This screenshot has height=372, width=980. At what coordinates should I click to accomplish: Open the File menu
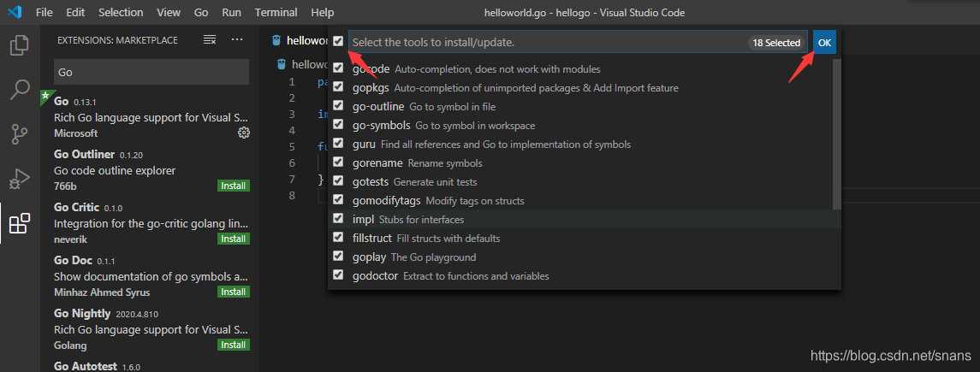[x=45, y=12]
